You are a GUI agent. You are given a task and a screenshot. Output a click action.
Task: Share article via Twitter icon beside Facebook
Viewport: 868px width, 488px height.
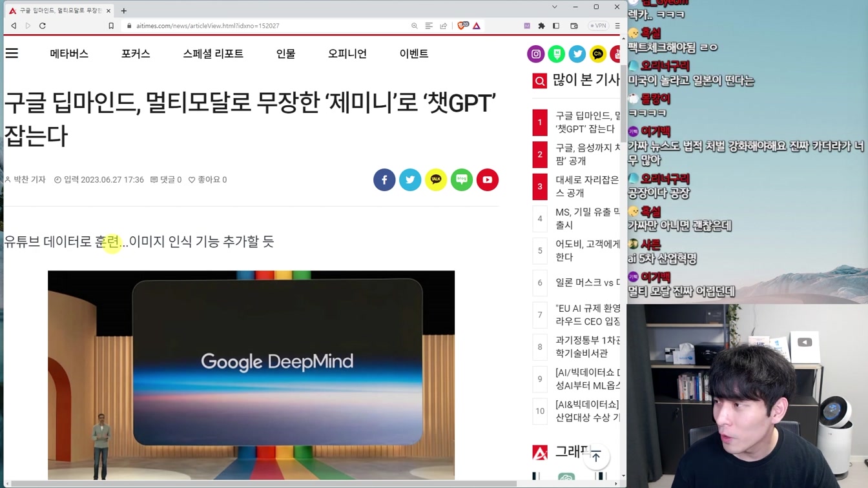point(410,179)
